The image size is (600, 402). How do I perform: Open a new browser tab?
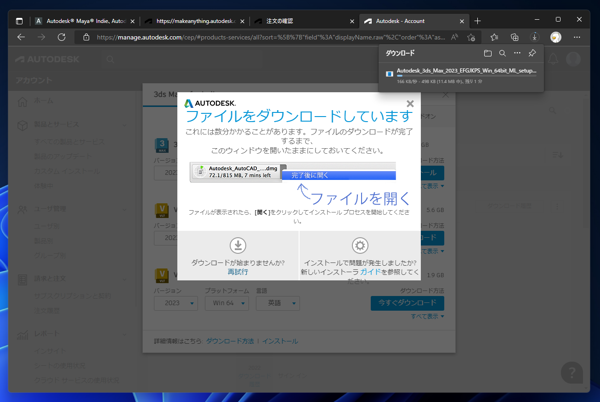pyautogui.click(x=477, y=21)
